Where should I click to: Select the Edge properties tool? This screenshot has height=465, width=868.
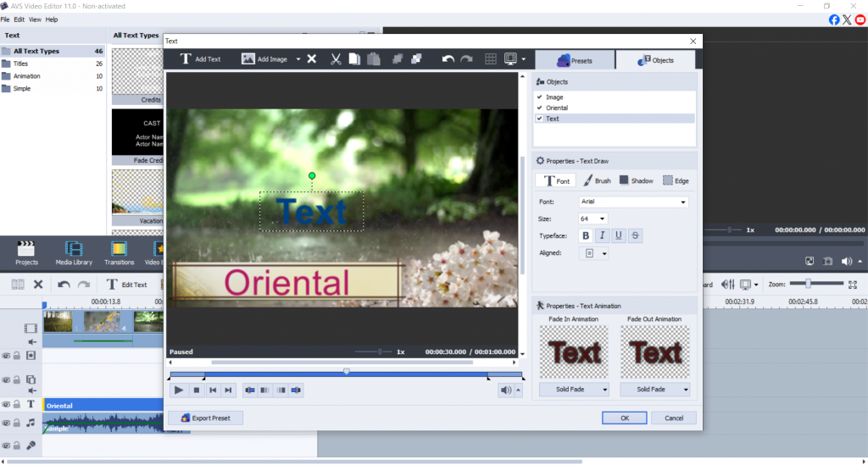click(x=676, y=180)
